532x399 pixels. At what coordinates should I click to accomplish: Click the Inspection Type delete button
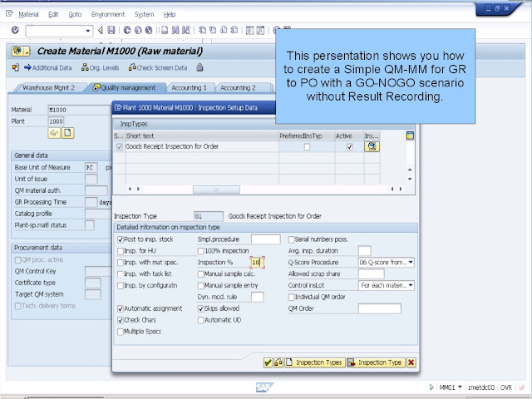[x=376, y=362]
